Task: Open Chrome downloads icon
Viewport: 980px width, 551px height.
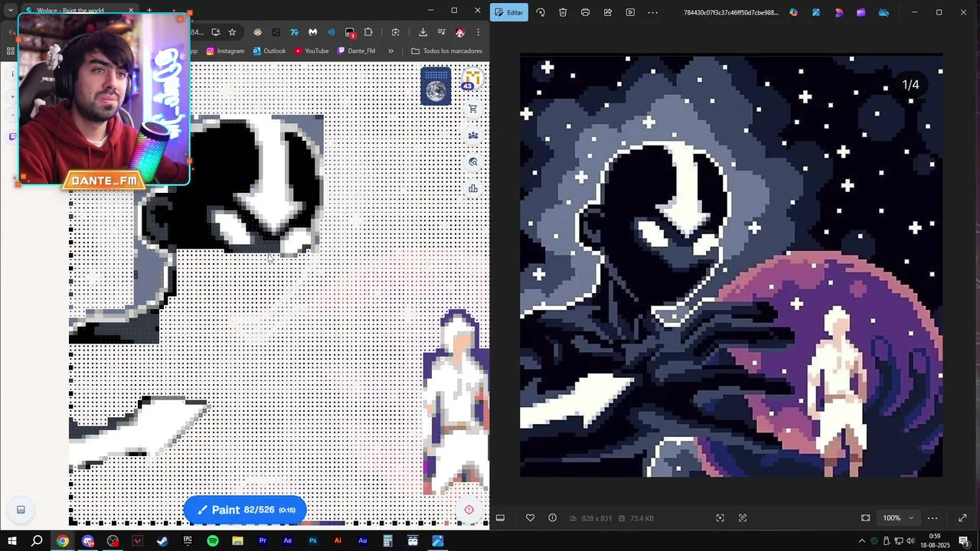Action: tap(423, 32)
